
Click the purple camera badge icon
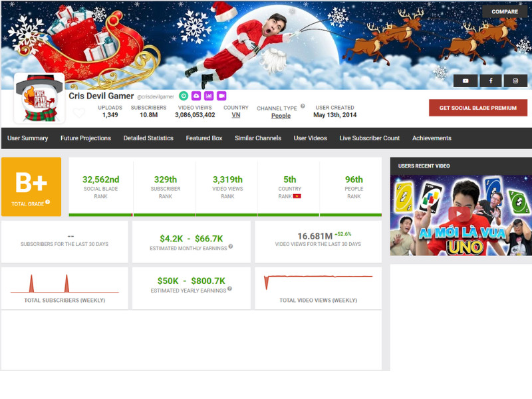[x=196, y=96]
